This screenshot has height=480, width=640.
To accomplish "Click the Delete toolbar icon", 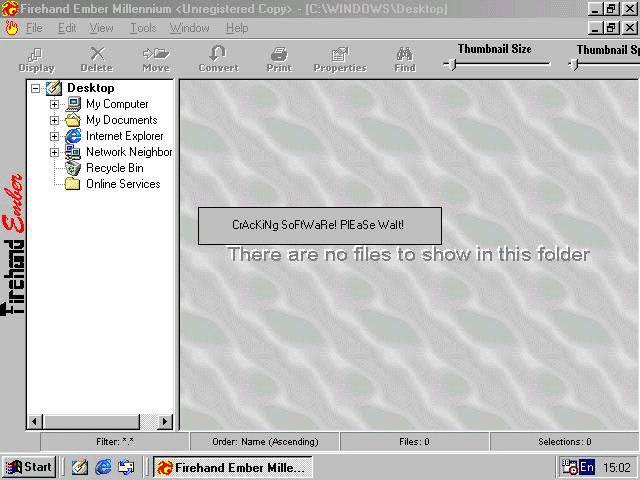I will click(97, 59).
